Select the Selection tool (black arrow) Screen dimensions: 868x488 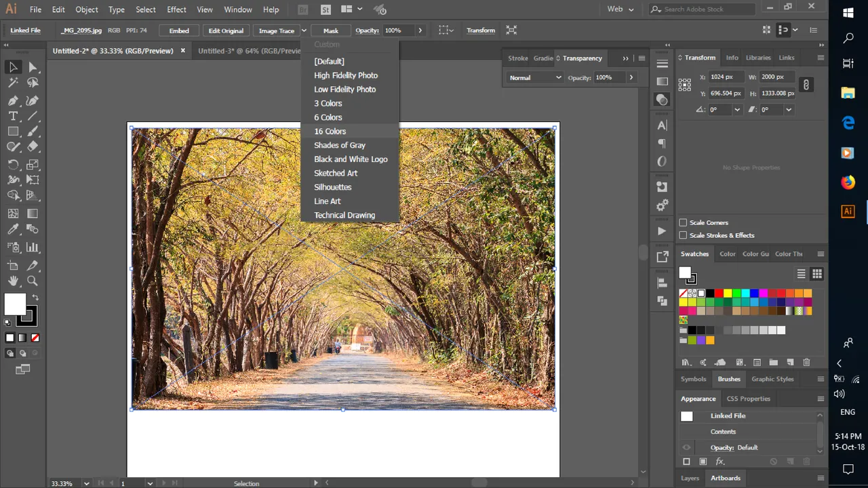13,67
